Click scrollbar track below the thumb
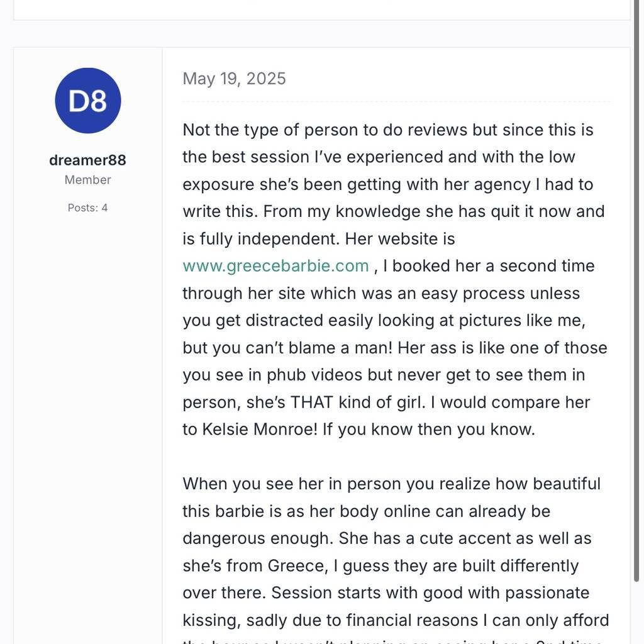 [636, 610]
